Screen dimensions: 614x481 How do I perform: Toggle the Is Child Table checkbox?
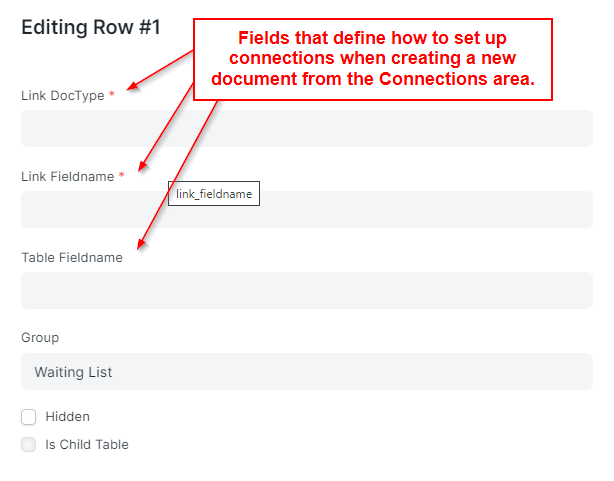pyautogui.click(x=29, y=445)
